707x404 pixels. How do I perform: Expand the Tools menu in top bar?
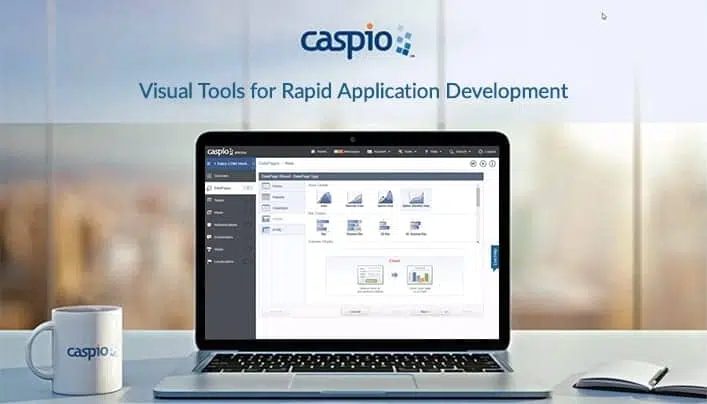click(408, 152)
